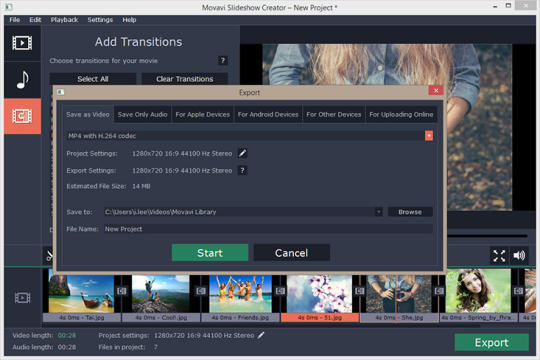
Task: Click transition icon after Coon.jpg clip
Action: (201, 291)
